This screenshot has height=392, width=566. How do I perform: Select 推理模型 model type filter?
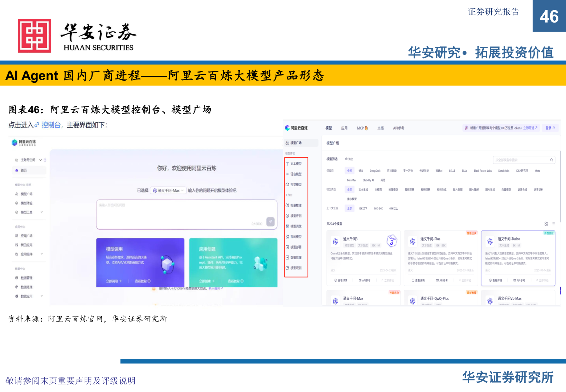tap(393, 189)
